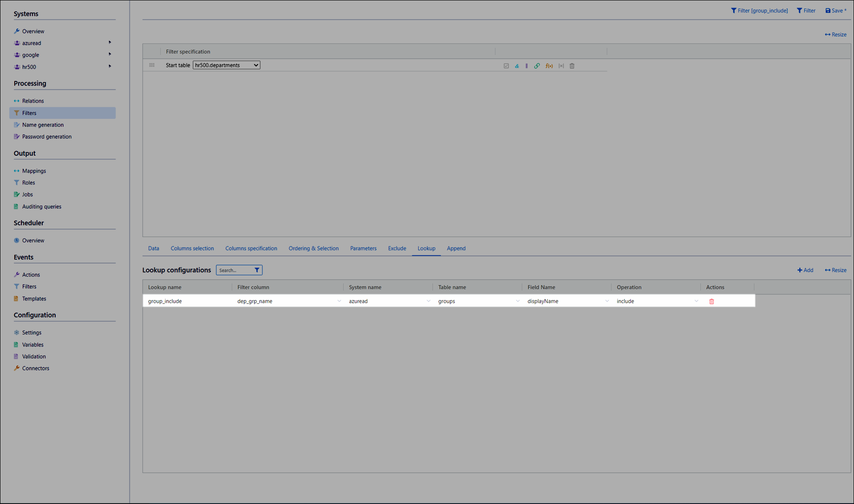Delete the group_include lookup with red trash

(x=712, y=302)
